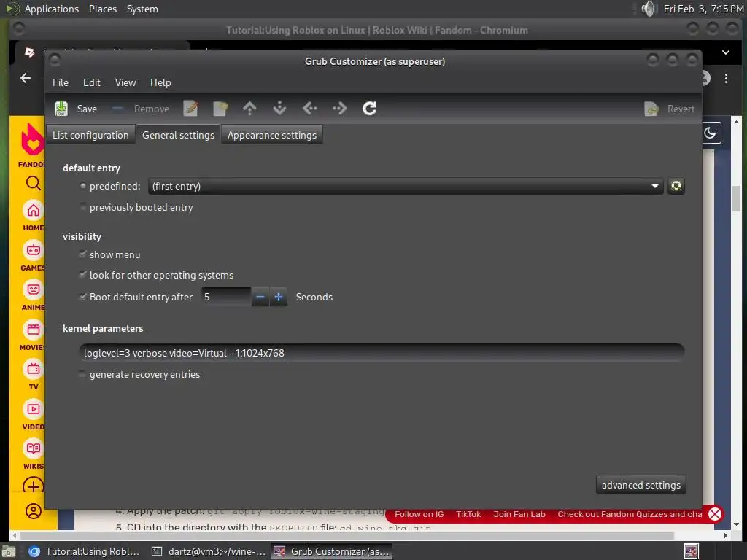747x560 pixels.
Task: Click the right arrow toolbar icon
Action: coord(340,109)
